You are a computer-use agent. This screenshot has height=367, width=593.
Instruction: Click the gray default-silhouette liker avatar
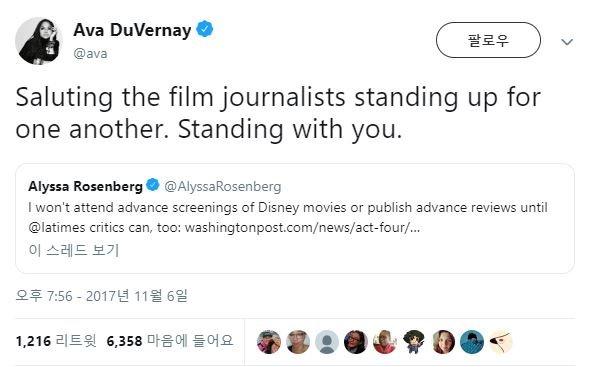coord(327,342)
